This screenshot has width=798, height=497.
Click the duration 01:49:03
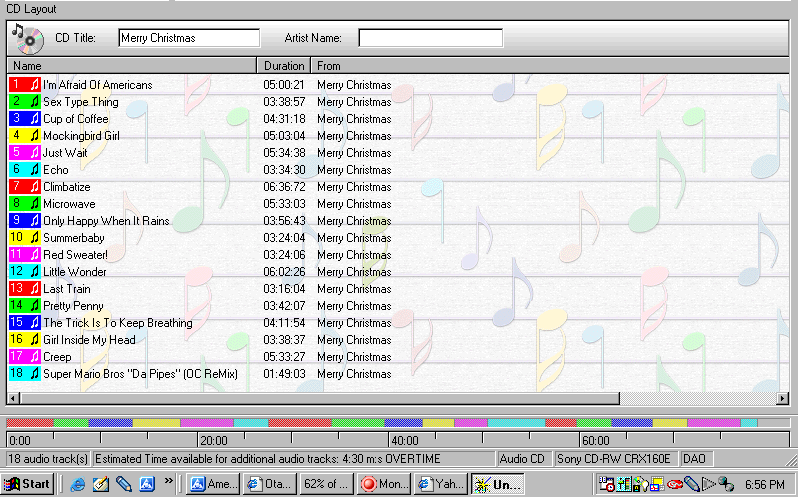click(x=284, y=374)
